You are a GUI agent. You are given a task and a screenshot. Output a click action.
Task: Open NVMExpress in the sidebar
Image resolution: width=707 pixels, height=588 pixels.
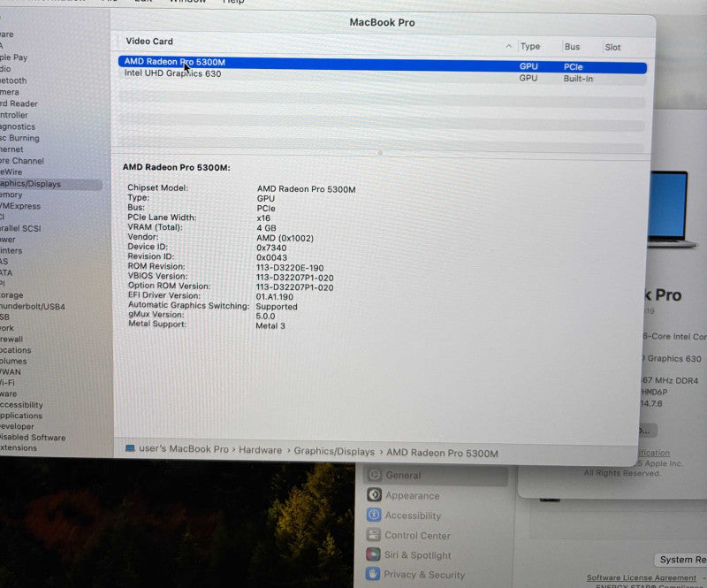(20, 206)
